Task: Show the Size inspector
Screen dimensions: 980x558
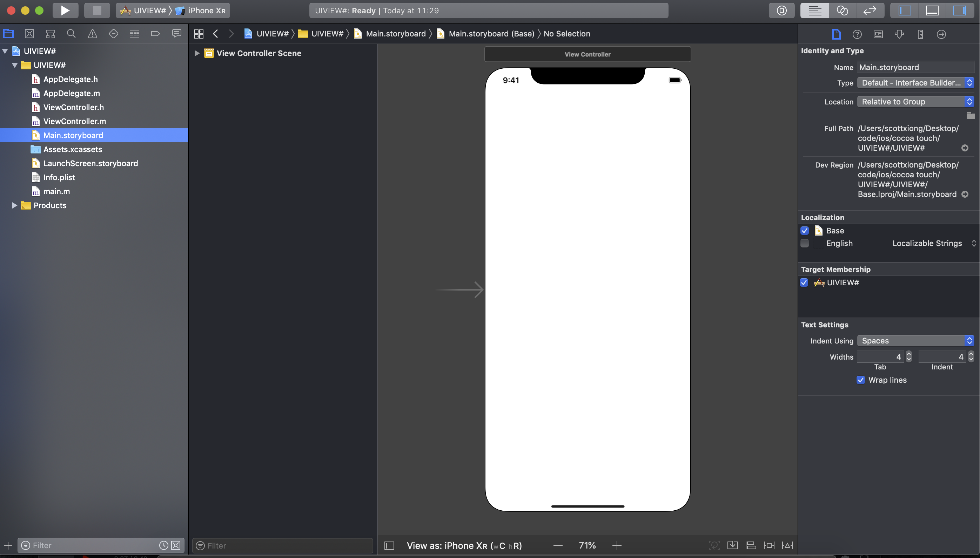Action: point(920,34)
